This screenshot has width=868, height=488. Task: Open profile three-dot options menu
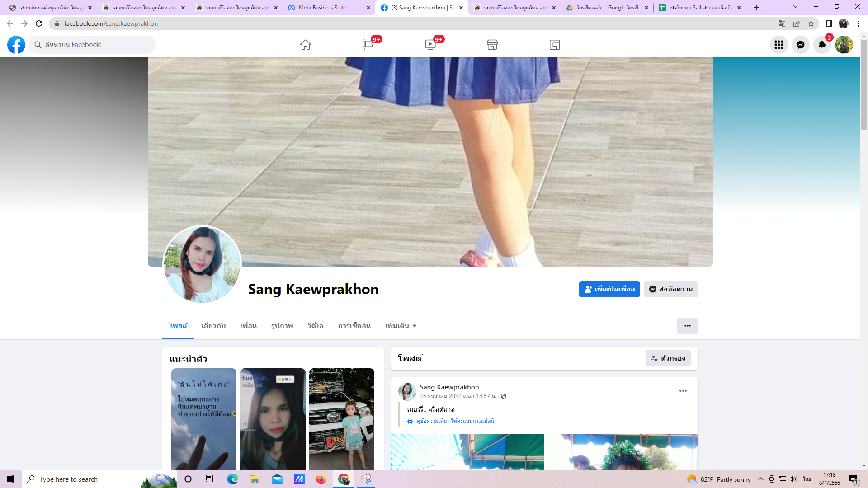(687, 326)
